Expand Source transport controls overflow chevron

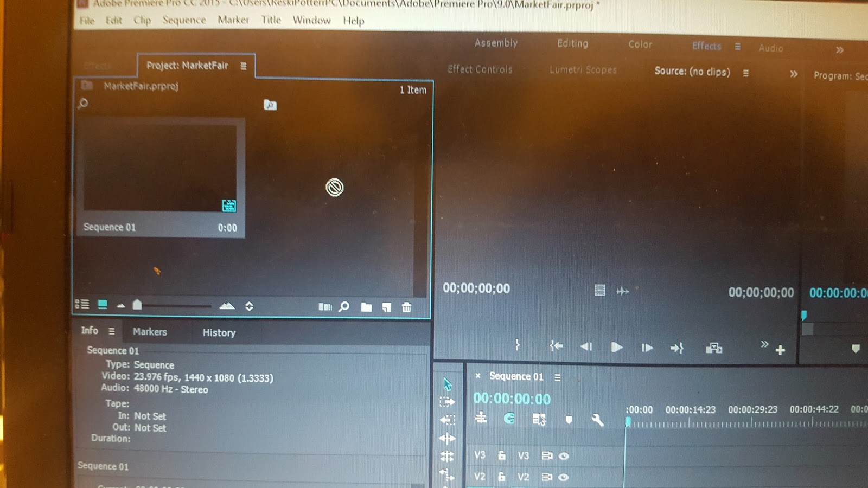[764, 344]
